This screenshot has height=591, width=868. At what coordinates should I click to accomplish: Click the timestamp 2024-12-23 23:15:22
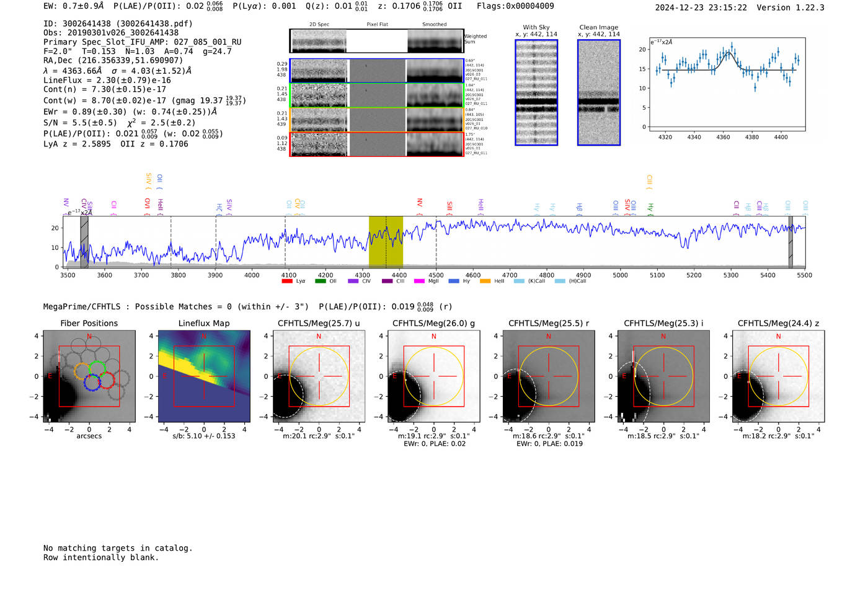(701, 8)
